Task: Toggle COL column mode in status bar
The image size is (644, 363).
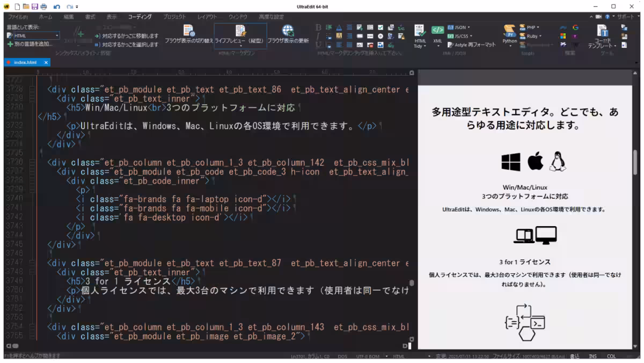Action: point(611,356)
